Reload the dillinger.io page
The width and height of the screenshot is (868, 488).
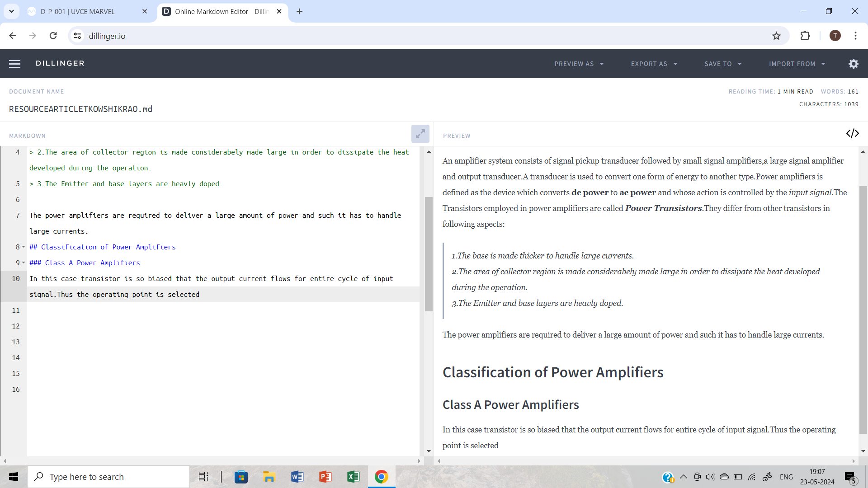[x=53, y=36]
